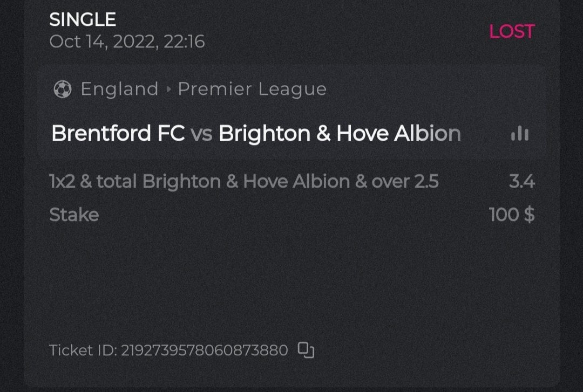Click the Oct 14, 2022 timestamp
Viewport: 583px width, 392px height.
pos(127,42)
